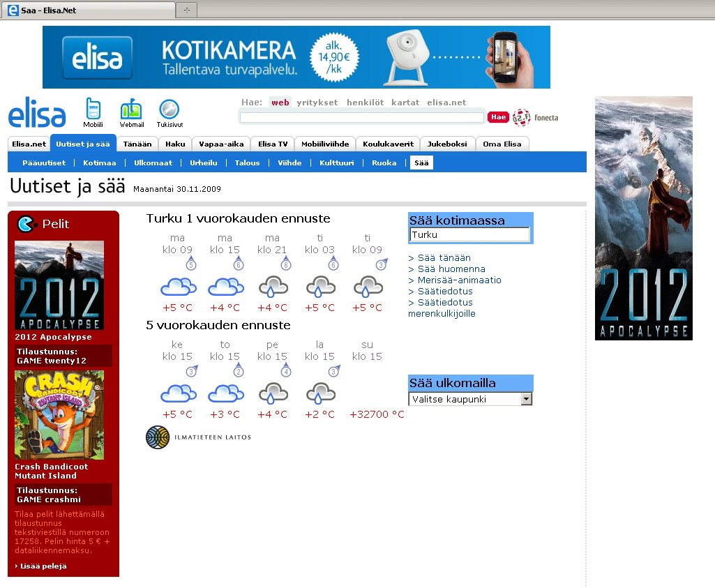
Task: Select henkilöt search scope
Action: pos(366,103)
